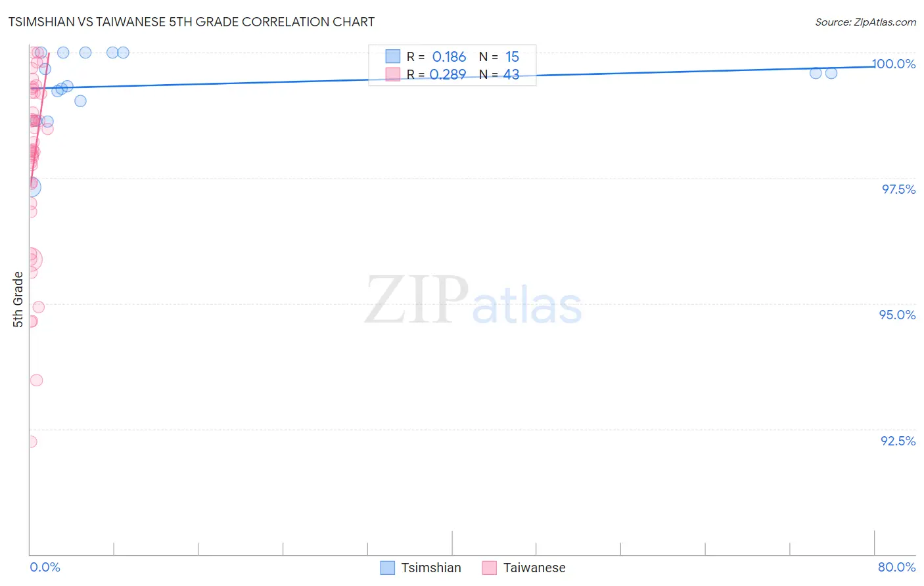The image size is (924, 586).
Task: Click the 80.0% x-axis label
Action: [x=896, y=567]
